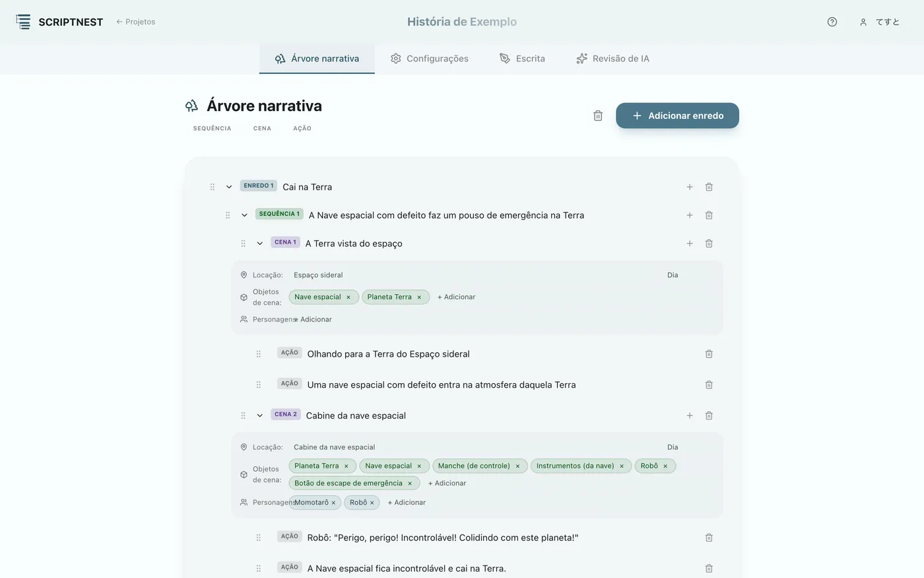Delete the Cena 2 row with its trash icon
The image size is (924, 578).
pyautogui.click(x=709, y=415)
